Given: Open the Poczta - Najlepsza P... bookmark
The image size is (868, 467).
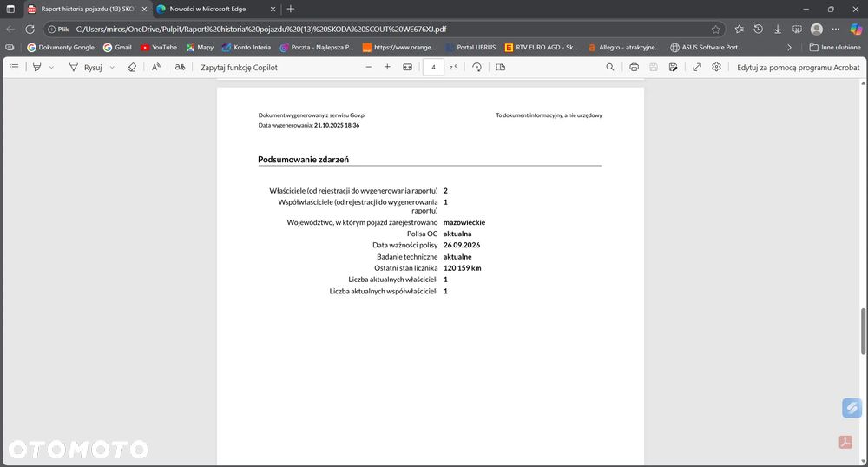Looking at the screenshot, I should [317, 48].
